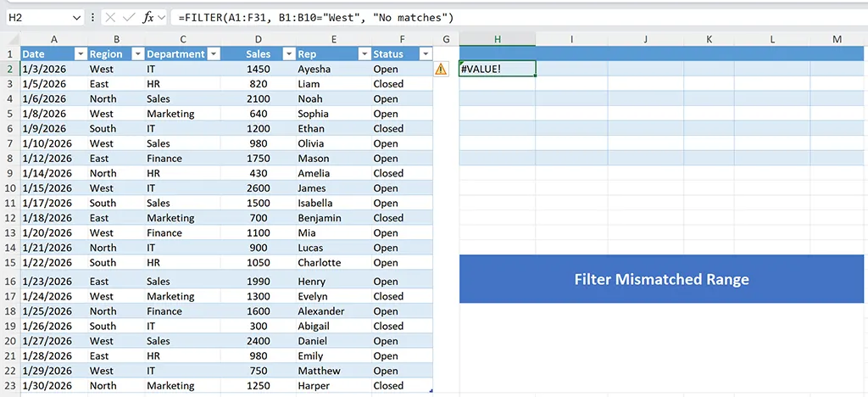The height and width of the screenshot is (397, 868).
Task: Select rep name Alexander cell
Action: 334,311
